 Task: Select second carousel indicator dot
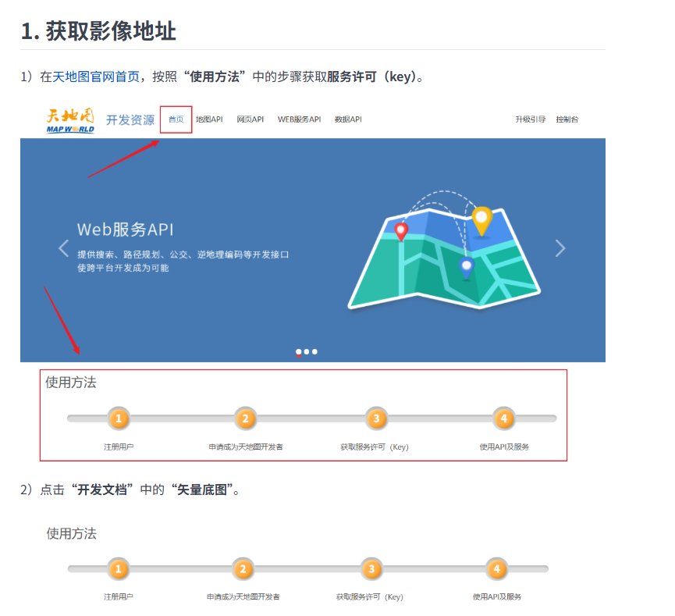(x=307, y=352)
